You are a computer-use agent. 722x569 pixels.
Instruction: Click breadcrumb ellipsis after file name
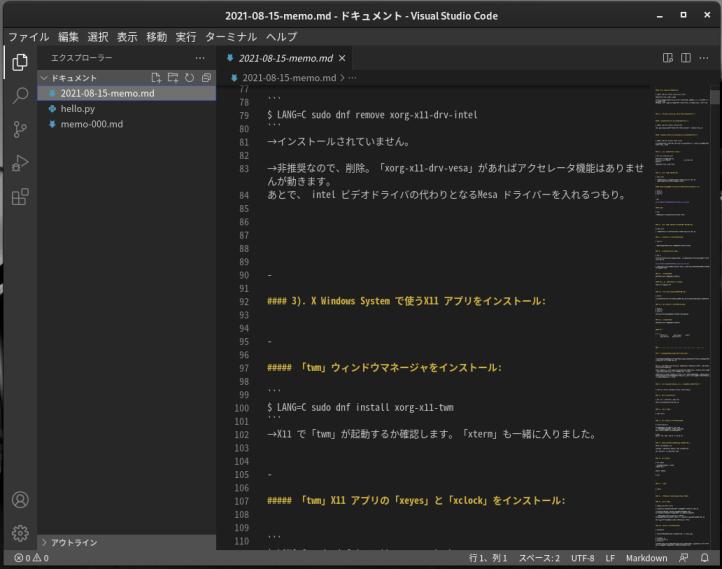point(352,78)
